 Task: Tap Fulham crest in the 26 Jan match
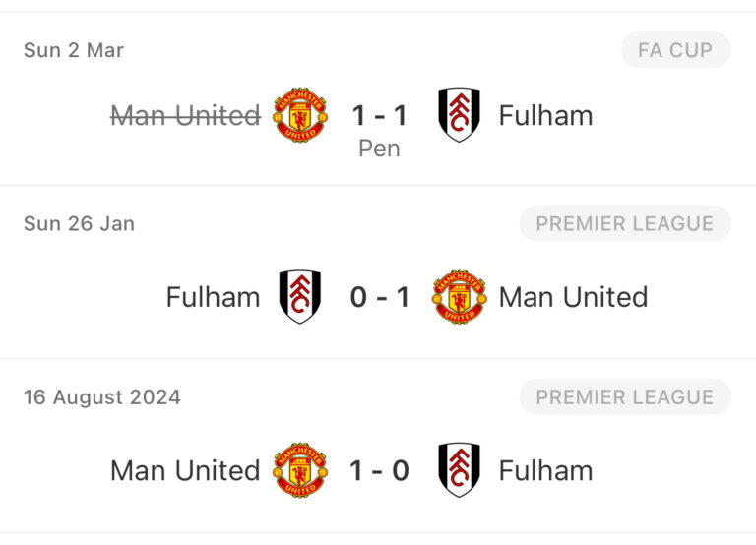tap(299, 297)
